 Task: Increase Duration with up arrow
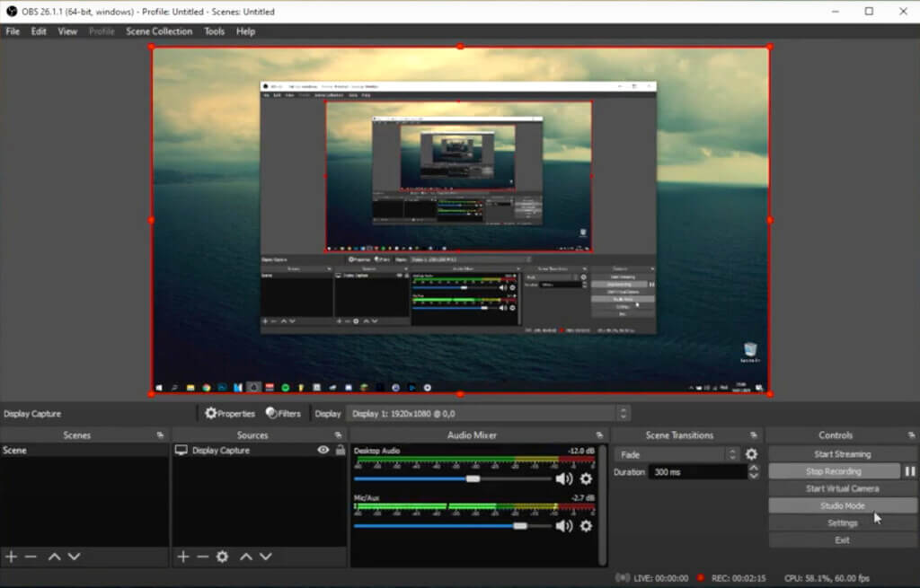click(754, 468)
